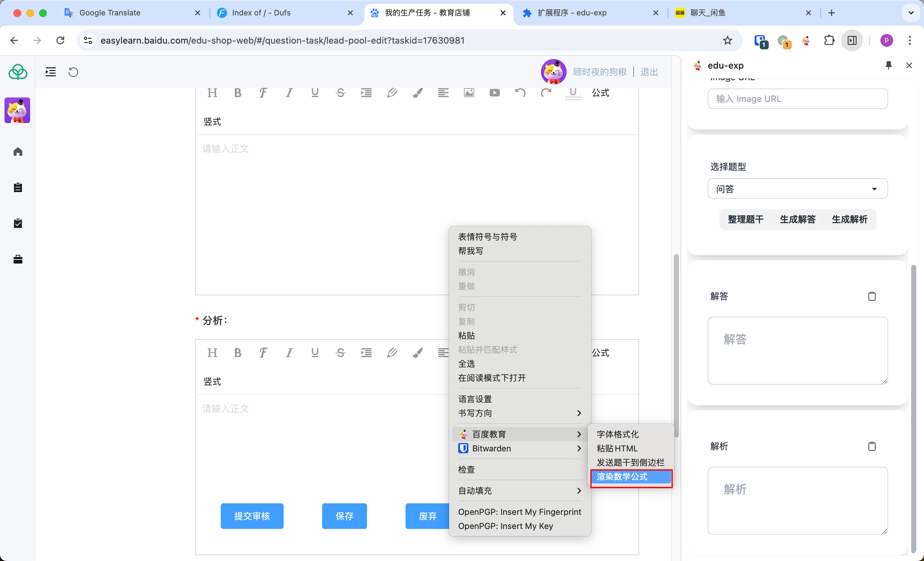The width and height of the screenshot is (924, 561).
Task: Insert an image using the toolbar icon
Action: [469, 93]
